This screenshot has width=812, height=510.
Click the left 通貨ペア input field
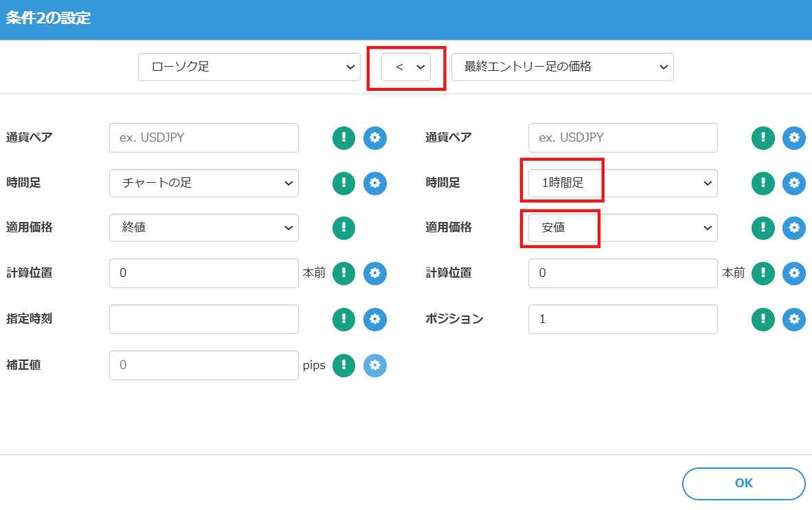[x=203, y=137]
